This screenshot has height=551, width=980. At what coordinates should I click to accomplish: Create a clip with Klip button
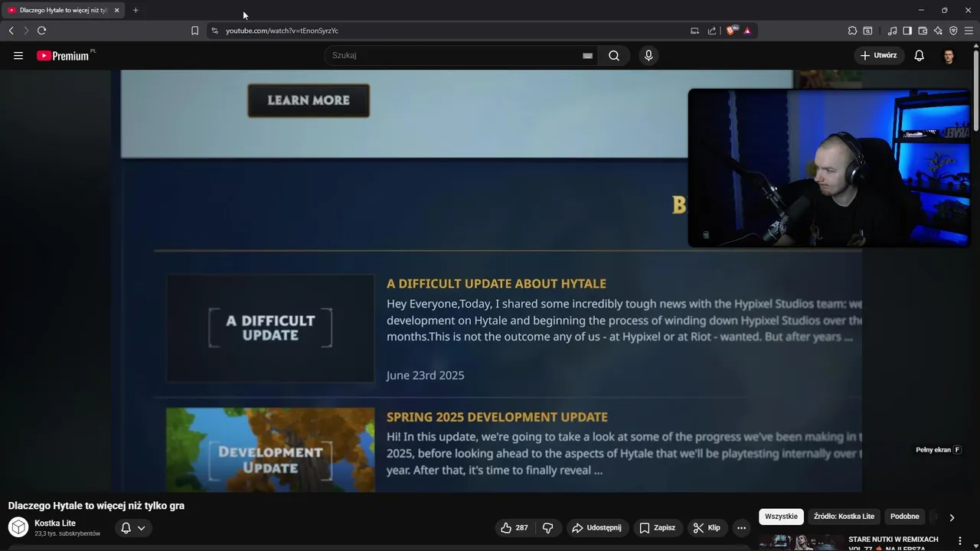[707, 528]
